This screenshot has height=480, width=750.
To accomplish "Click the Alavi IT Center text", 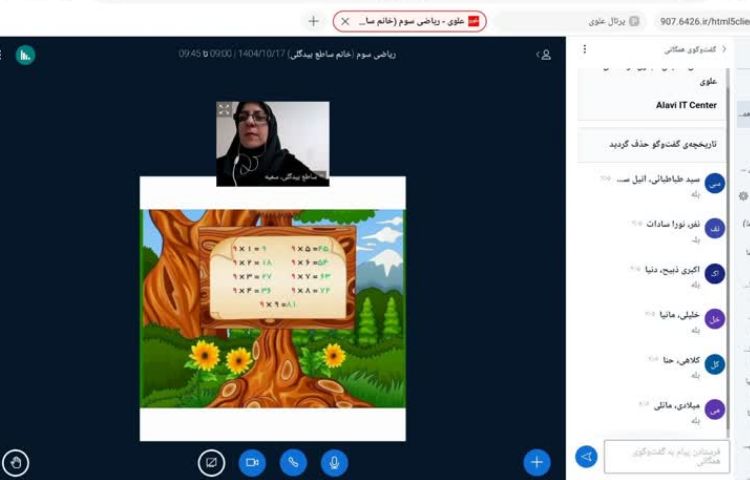I will coord(686,105).
